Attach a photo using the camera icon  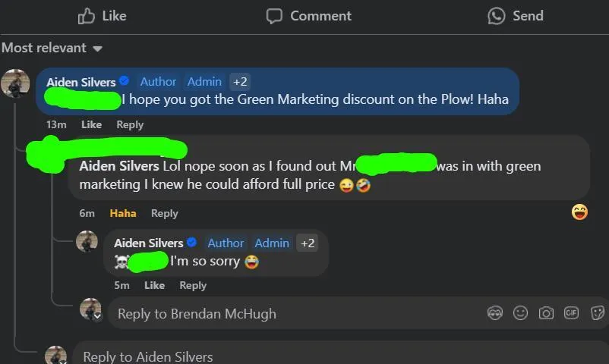(546, 312)
